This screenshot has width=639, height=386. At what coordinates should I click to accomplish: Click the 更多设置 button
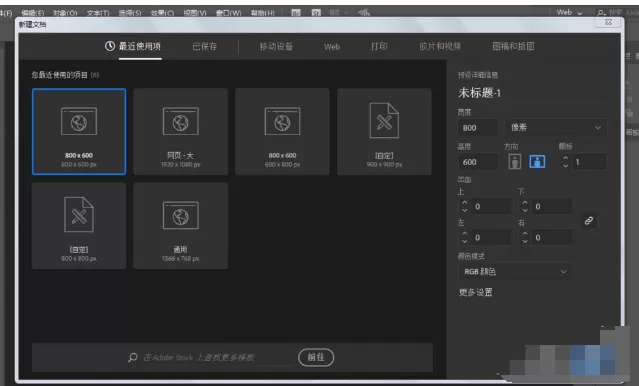point(476,292)
